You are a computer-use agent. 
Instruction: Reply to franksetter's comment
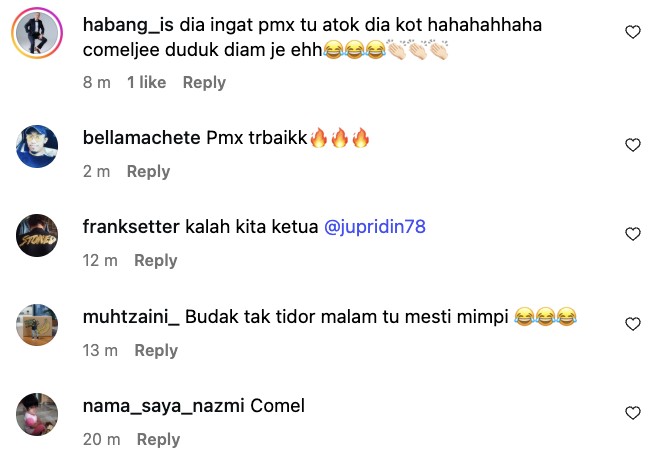click(x=156, y=261)
